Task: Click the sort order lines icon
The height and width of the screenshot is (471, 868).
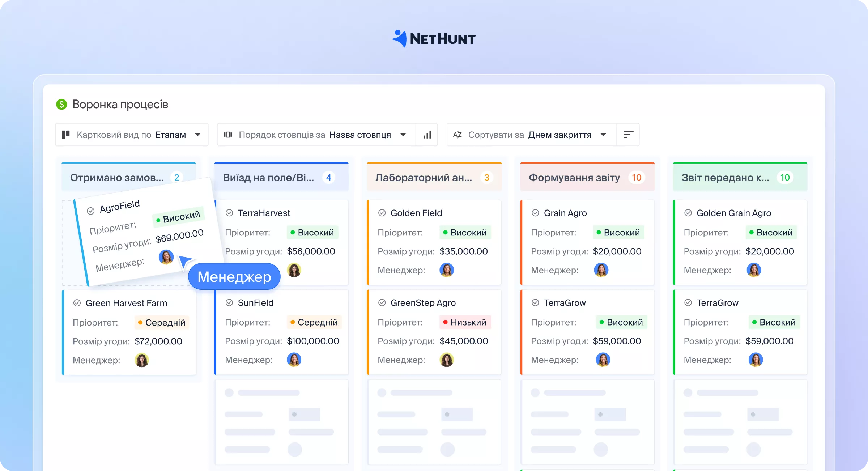Action: 628,135
